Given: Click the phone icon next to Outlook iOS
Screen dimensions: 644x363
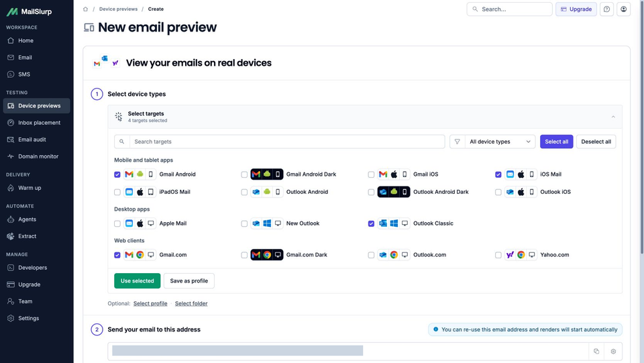Looking at the screenshot, I should click(x=532, y=192).
